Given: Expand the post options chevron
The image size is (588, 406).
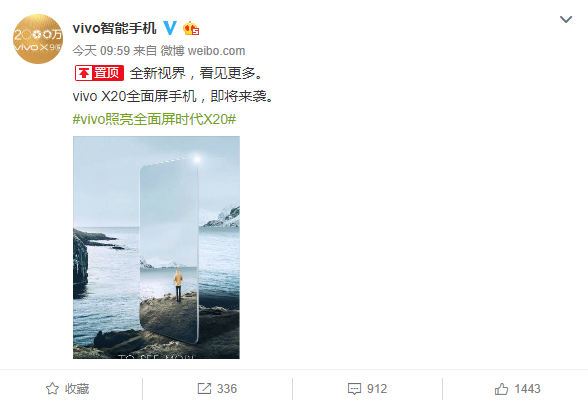Looking at the screenshot, I should [566, 19].
